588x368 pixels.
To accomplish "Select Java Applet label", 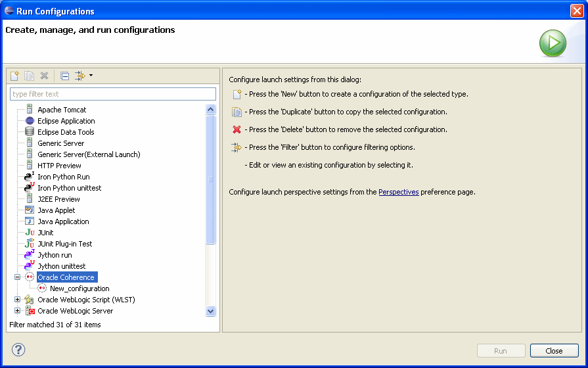I will click(57, 210).
